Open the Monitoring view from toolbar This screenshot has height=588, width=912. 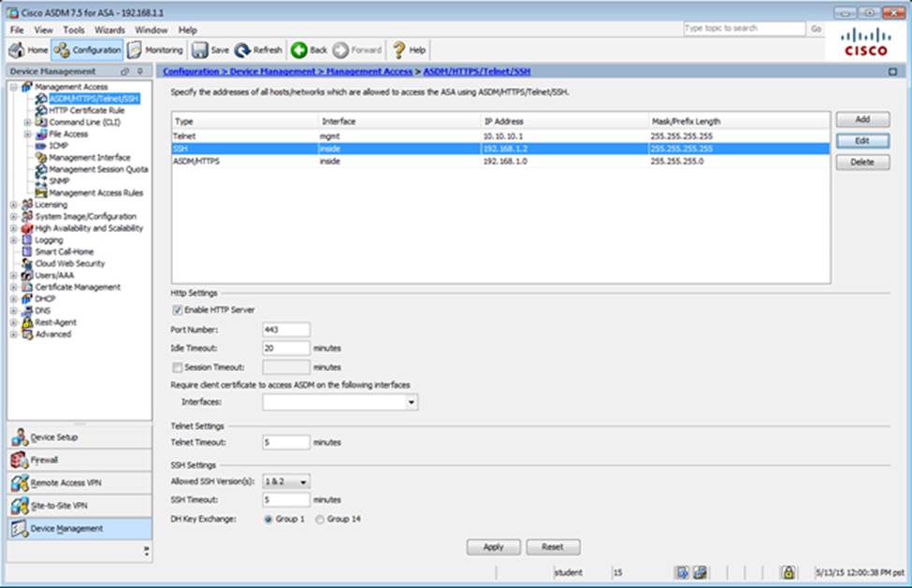point(134,50)
